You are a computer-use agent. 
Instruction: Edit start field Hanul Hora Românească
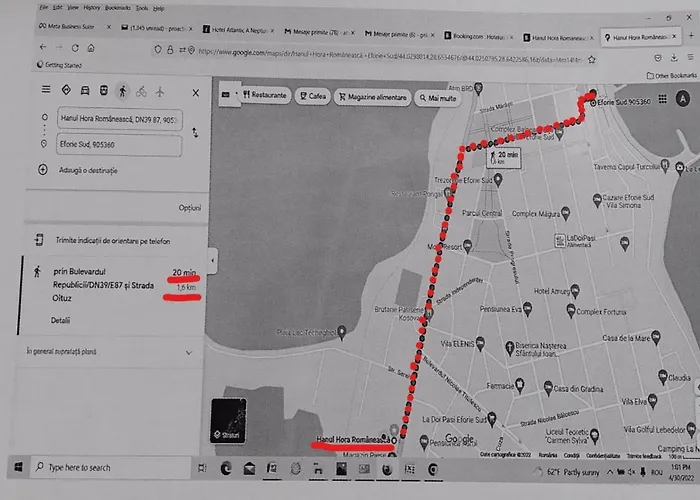coord(119,119)
